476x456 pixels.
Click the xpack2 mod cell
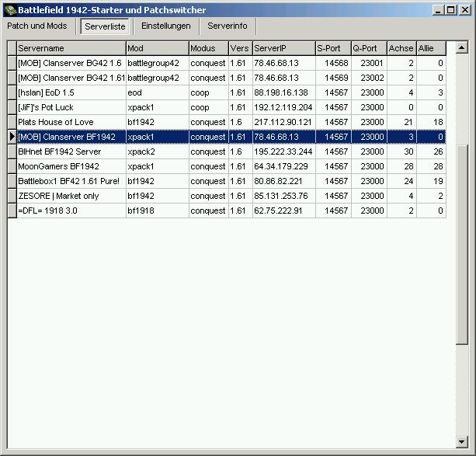(158, 151)
